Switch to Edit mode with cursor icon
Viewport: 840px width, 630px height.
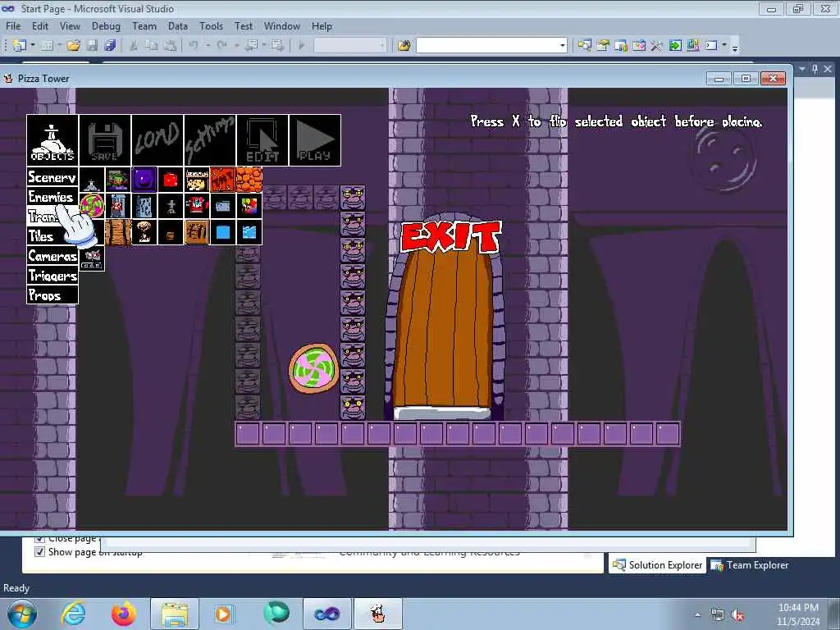(x=262, y=139)
